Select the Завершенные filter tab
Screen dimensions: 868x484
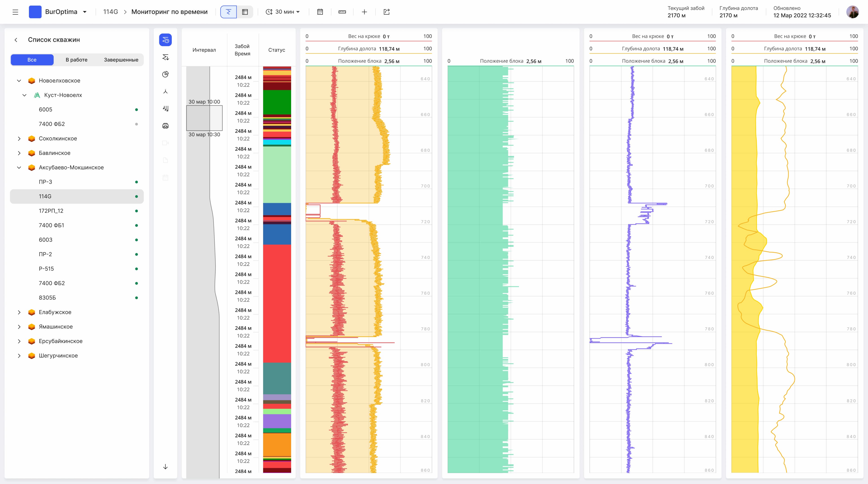[121, 60]
